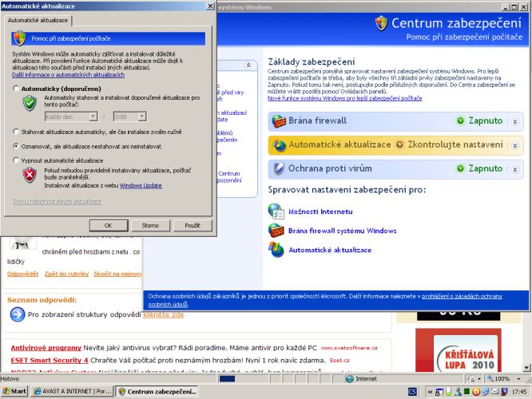
Task: Click the Zpět do rubriky link
Action: (x=66, y=274)
